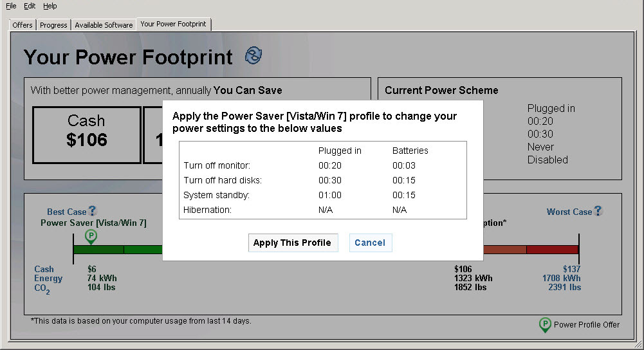Open the Help menu

click(50, 6)
